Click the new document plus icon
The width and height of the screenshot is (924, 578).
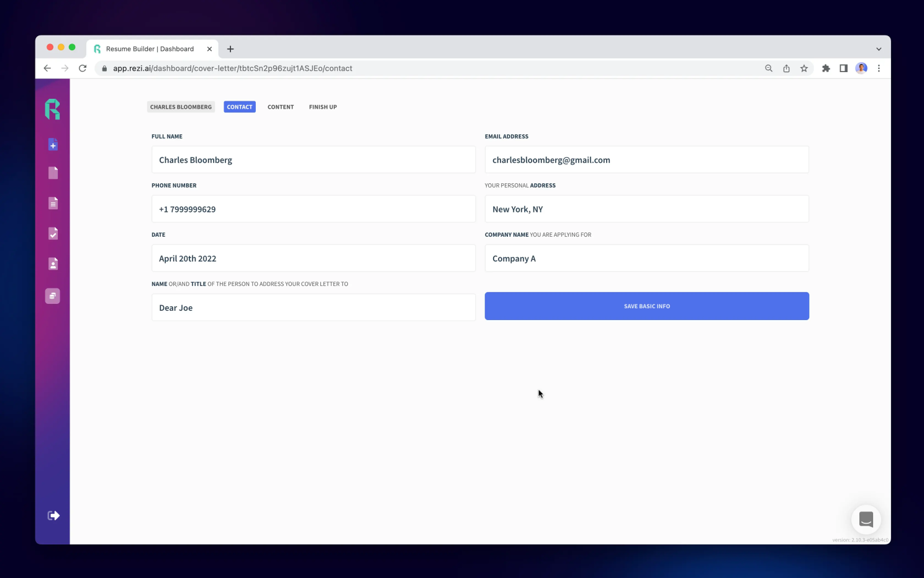click(x=53, y=145)
